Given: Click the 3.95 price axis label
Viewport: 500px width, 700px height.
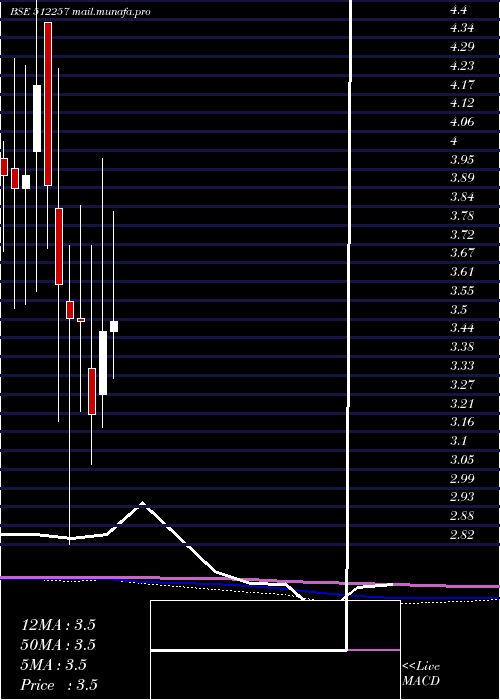Looking at the screenshot, I should click(x=462, y=160).
